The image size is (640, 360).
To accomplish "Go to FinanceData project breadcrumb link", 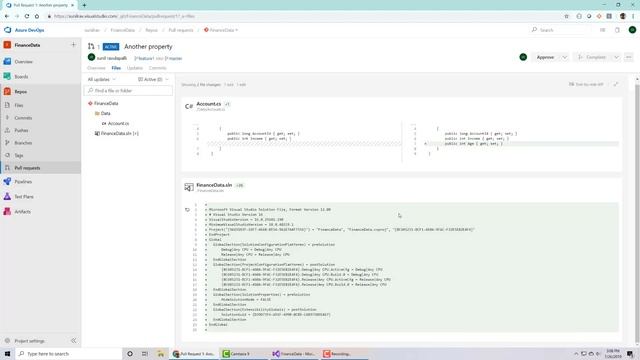I will click(122, 30).
